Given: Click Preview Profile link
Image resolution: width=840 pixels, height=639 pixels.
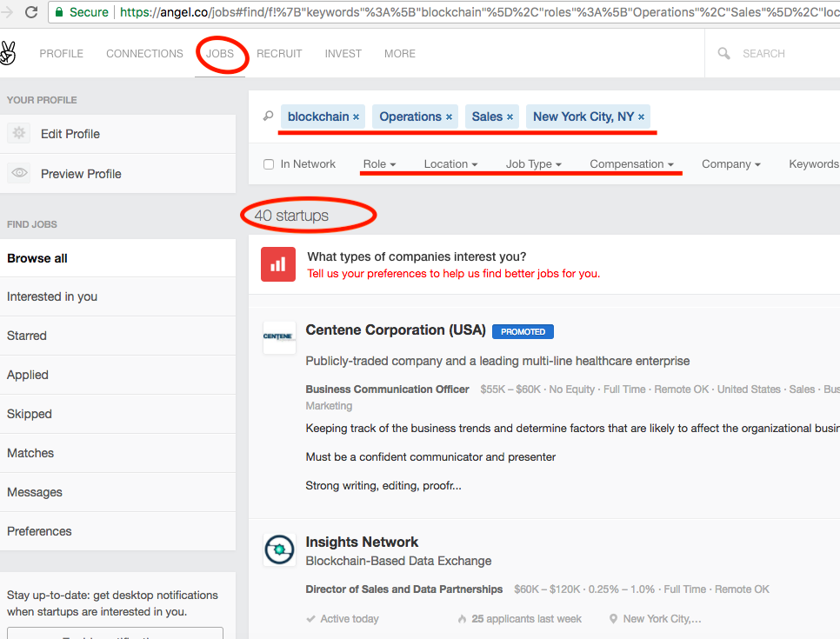Looking at the screenshot, I should pyautogui.click(x=81, y=174).
